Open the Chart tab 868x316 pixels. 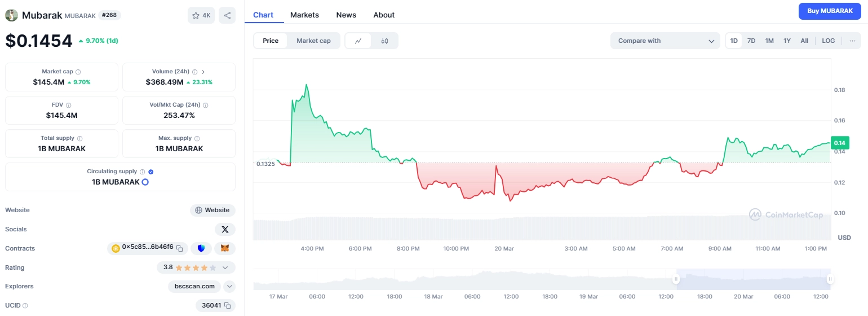click(x=263, y=15)
